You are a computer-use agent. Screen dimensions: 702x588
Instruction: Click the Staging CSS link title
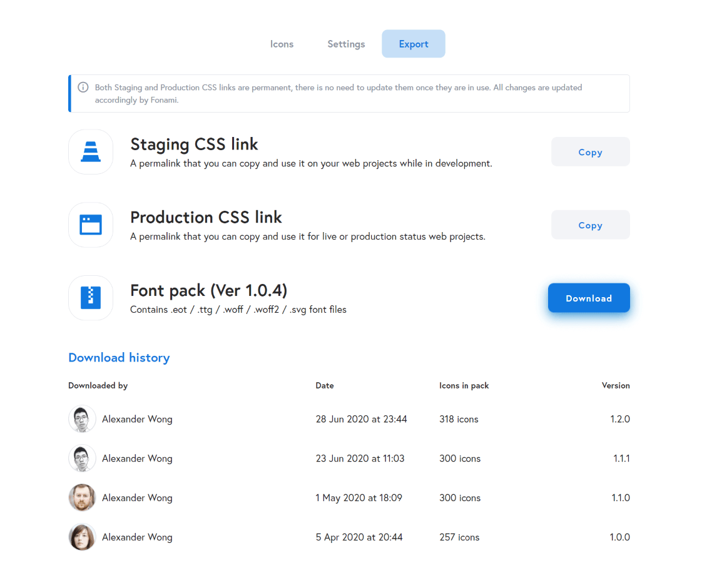[x=195, y=144]
